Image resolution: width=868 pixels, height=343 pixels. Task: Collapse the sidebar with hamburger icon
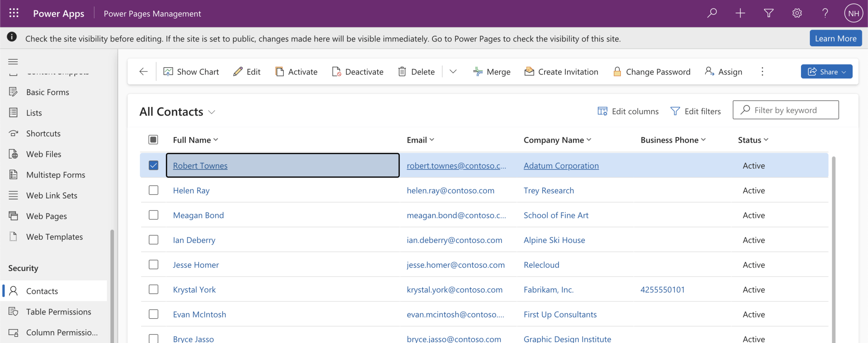tap(13, 61)
